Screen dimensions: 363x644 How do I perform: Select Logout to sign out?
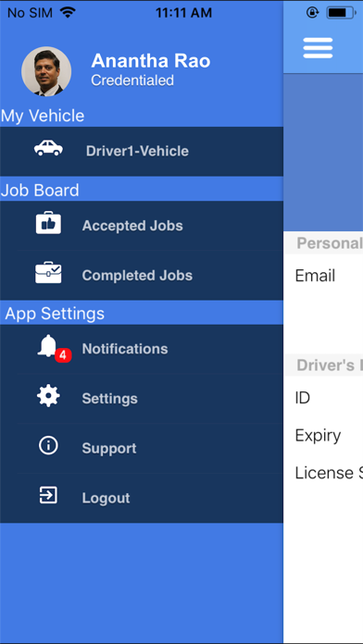142,498
